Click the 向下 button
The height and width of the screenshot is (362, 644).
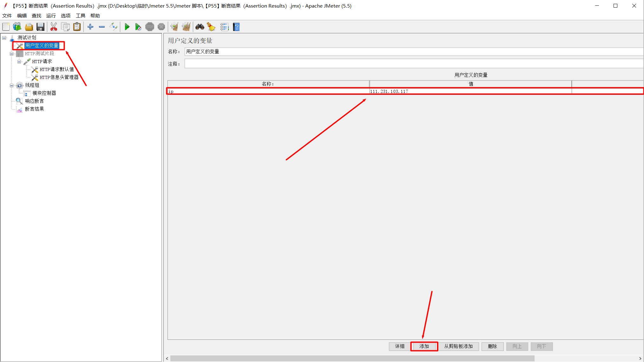click(542, 346)
